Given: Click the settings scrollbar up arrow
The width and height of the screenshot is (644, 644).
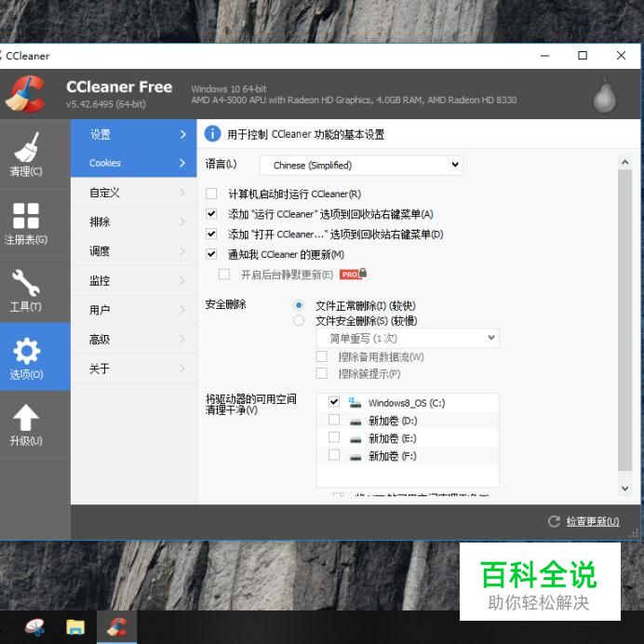Looking at the screenshot, I should 624,162.
